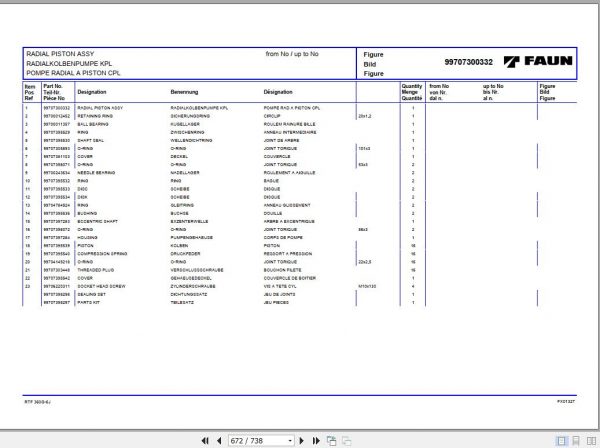Go to the previous page
This screenshot has height=448, width=600.
219,441
